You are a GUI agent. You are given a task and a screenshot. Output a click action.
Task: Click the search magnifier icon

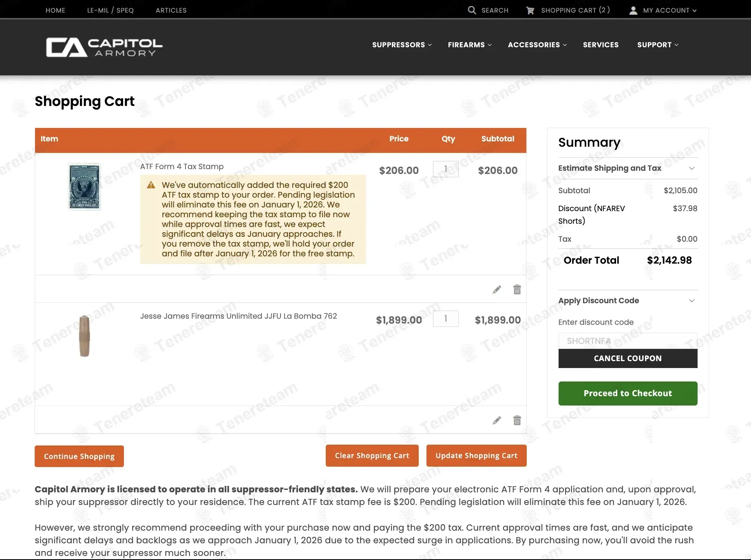click(472, 10)
